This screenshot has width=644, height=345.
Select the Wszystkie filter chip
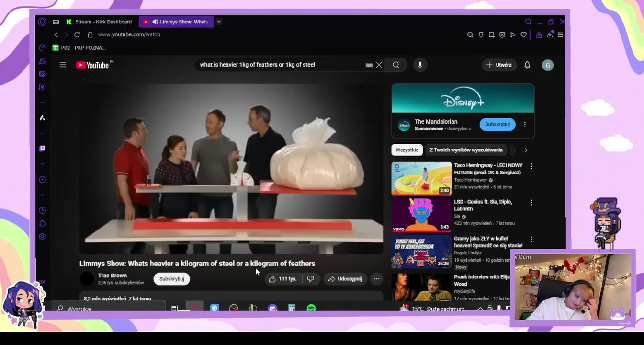click(x=407, y=150)
